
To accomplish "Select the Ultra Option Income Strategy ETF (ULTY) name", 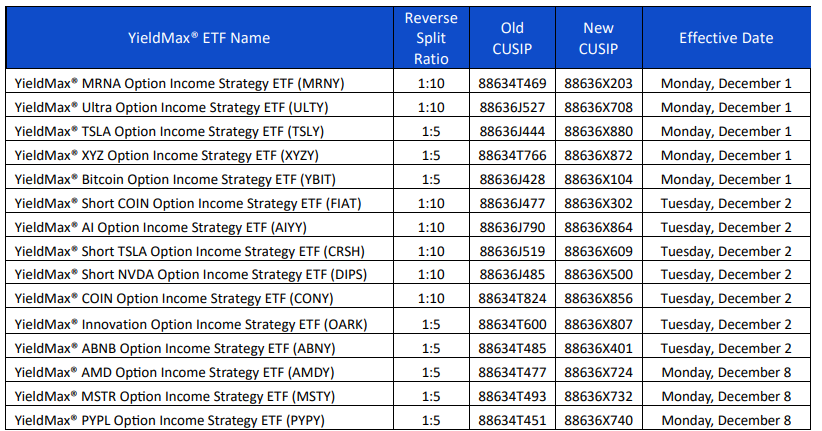I will (171, 107).
